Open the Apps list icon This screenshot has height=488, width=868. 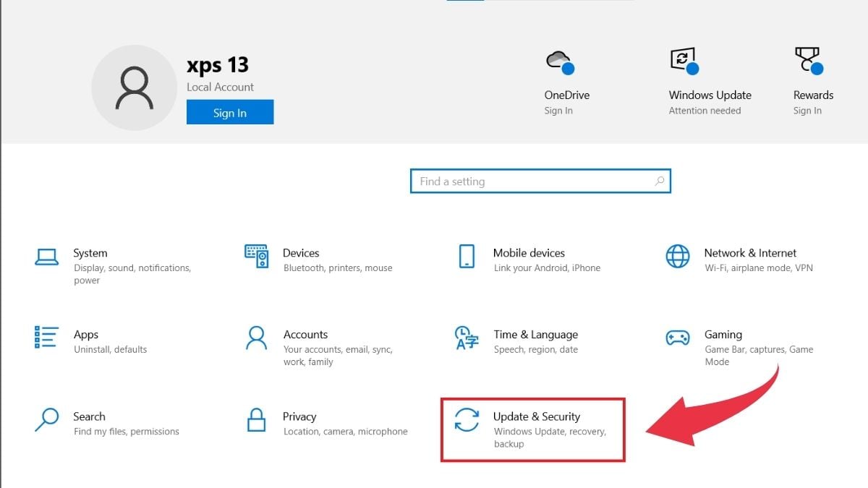(x=46, y=338)
